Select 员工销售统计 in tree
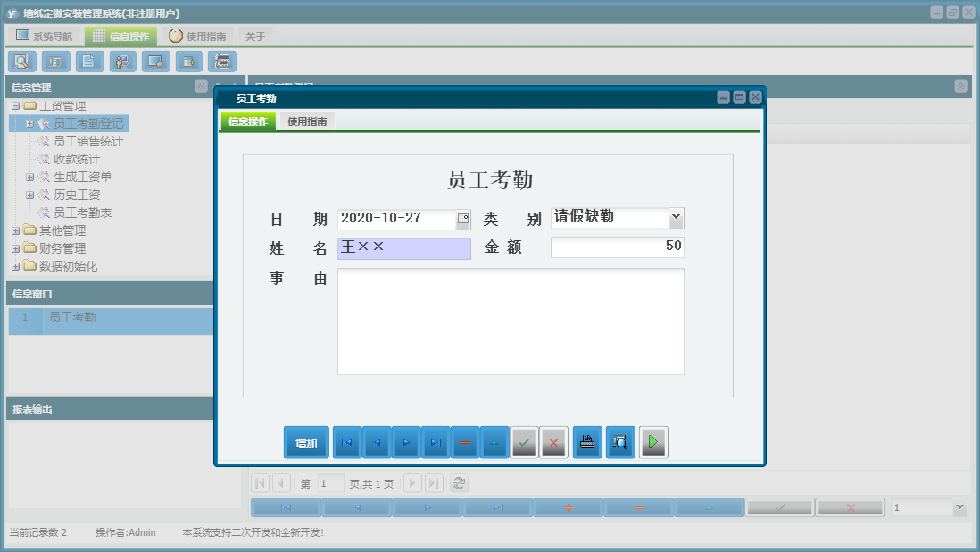The width and height of the screenshot is (980, 552). tap(88, 141)
